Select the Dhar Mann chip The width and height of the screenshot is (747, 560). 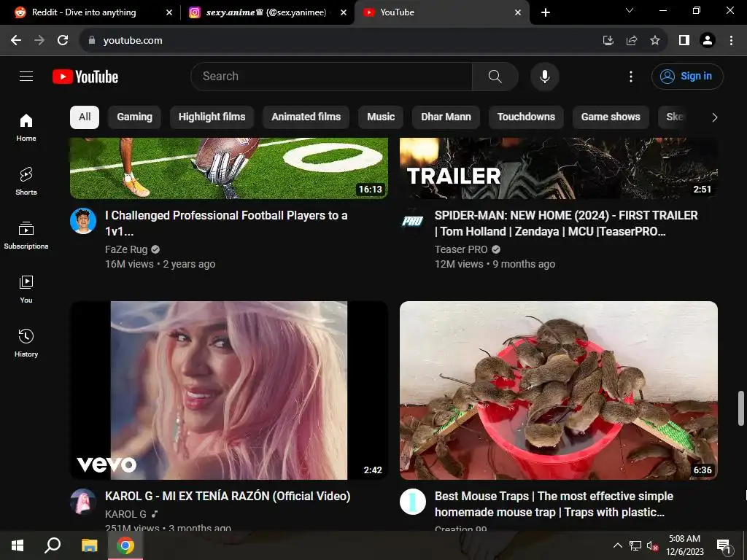tap(446, 117)
